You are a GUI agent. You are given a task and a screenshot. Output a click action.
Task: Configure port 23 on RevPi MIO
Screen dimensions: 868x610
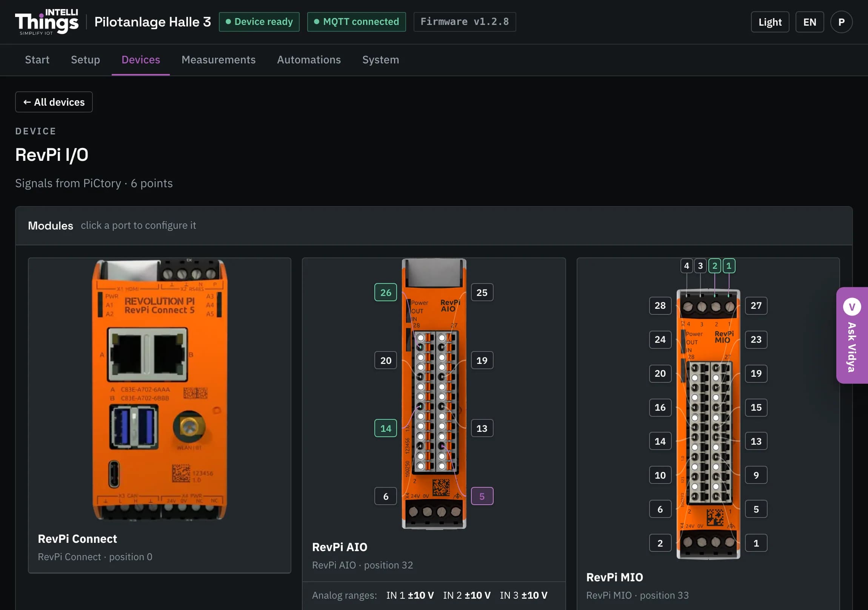click(x=756, y=340)
